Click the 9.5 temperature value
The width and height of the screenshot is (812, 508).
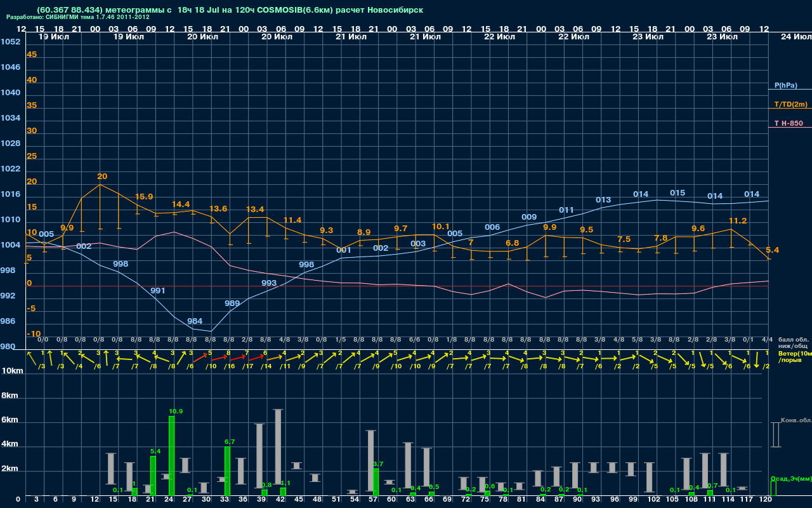[586, 230]
